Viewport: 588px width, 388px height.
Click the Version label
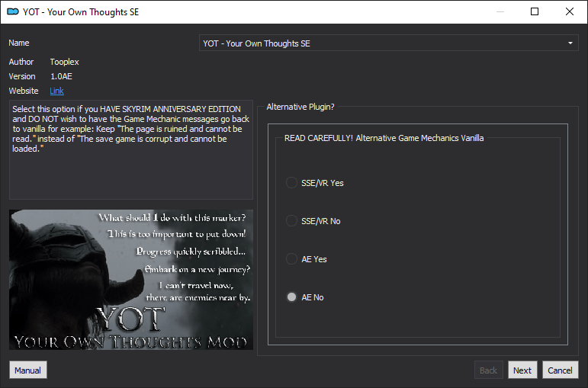[x=22, y=76]
